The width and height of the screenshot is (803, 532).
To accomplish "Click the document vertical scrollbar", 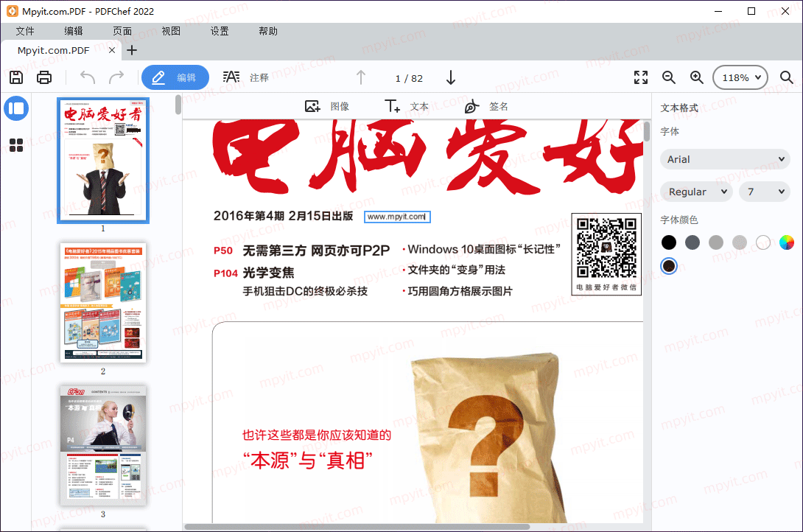I will tap(647, 132).
